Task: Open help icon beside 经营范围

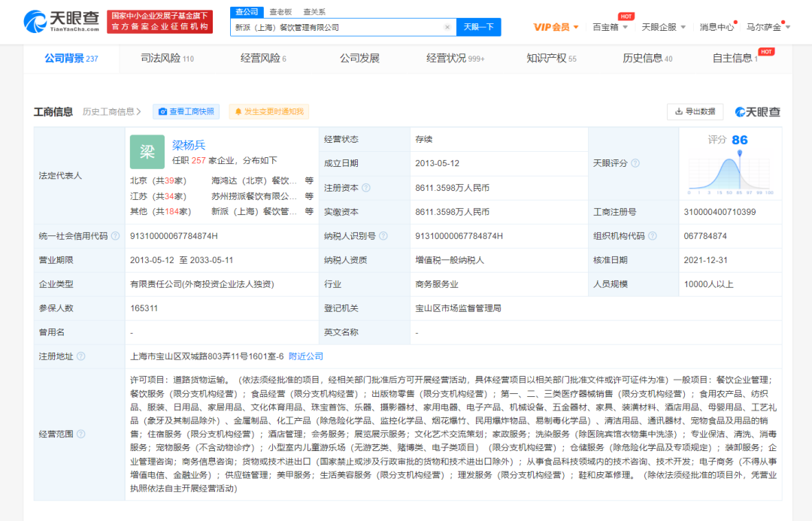Action: pos(80,434)
